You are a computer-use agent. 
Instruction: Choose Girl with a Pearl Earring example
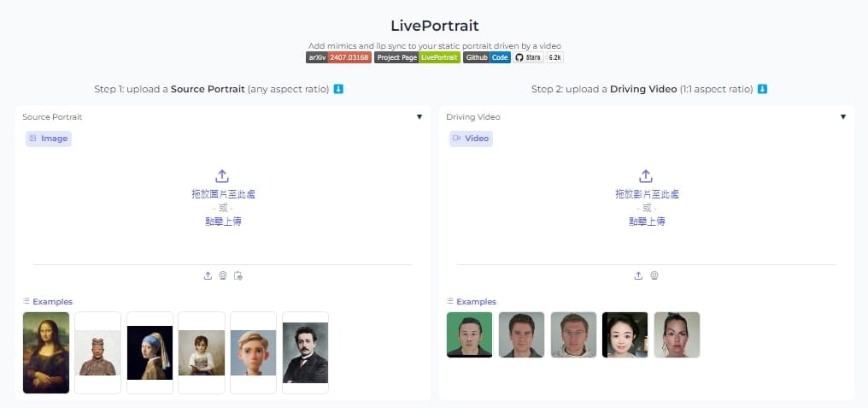(x=150, y=352)
